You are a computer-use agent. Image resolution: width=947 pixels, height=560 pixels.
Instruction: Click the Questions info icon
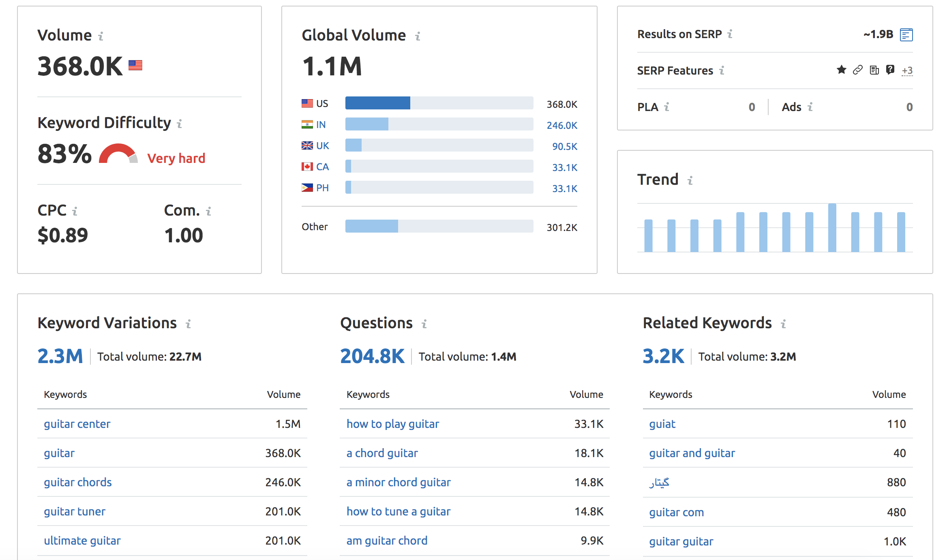tap(424, 324)
